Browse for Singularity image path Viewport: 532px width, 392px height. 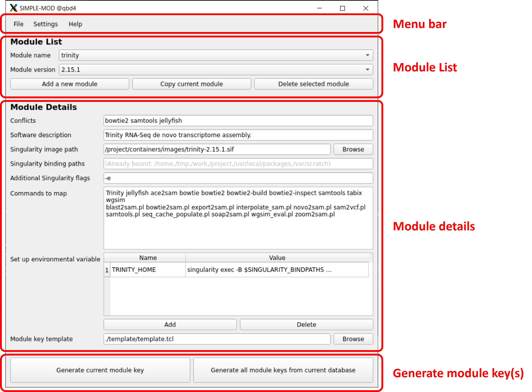(x=353, y=150)
